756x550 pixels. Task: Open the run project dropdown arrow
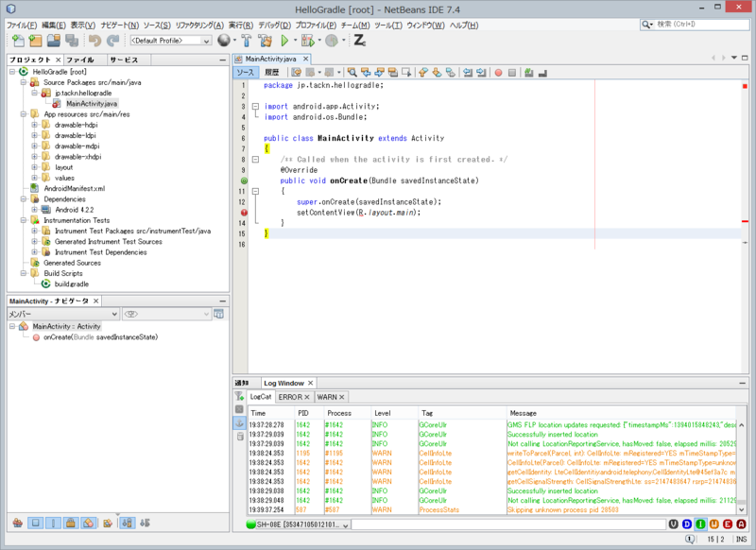click(295, 41)
